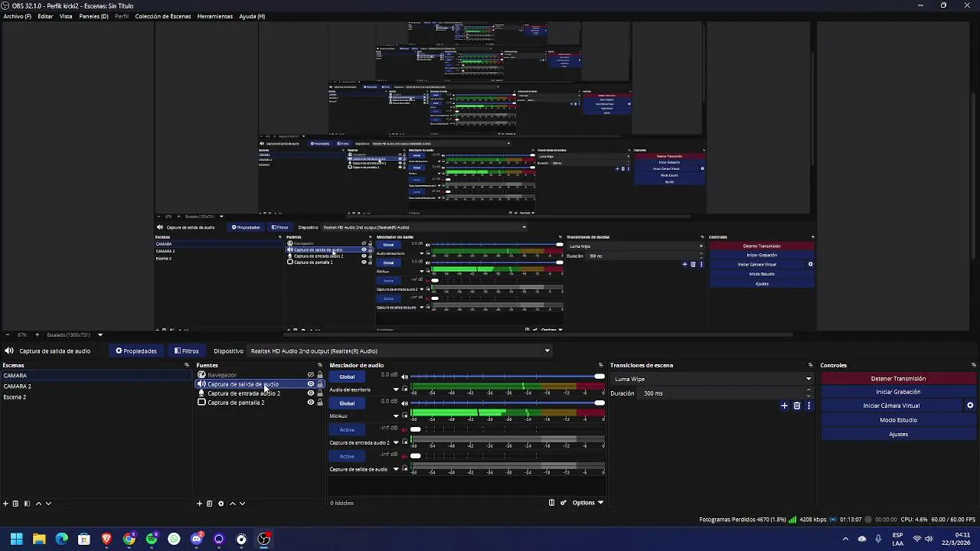The height and width of the screenshot is (551, 980).
Task: Zoom out the preview with minus icon
Action: (x=7, y=334)
